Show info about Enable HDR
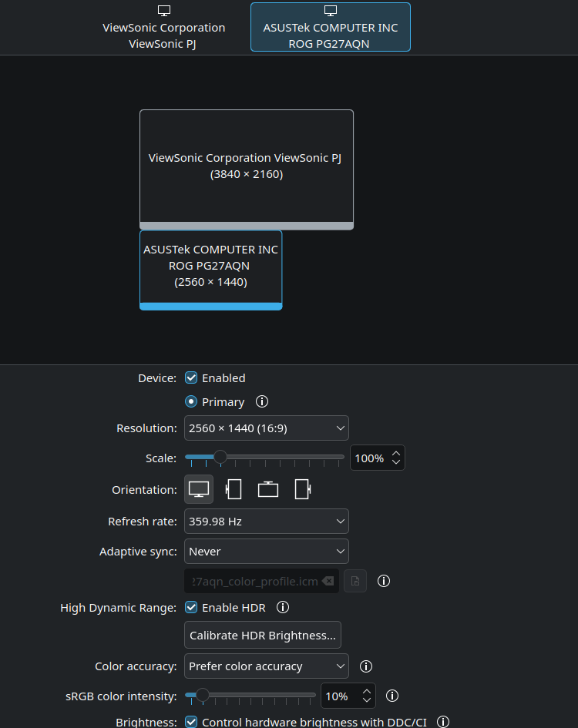This screenshot has height=728, width=578. 283,607
